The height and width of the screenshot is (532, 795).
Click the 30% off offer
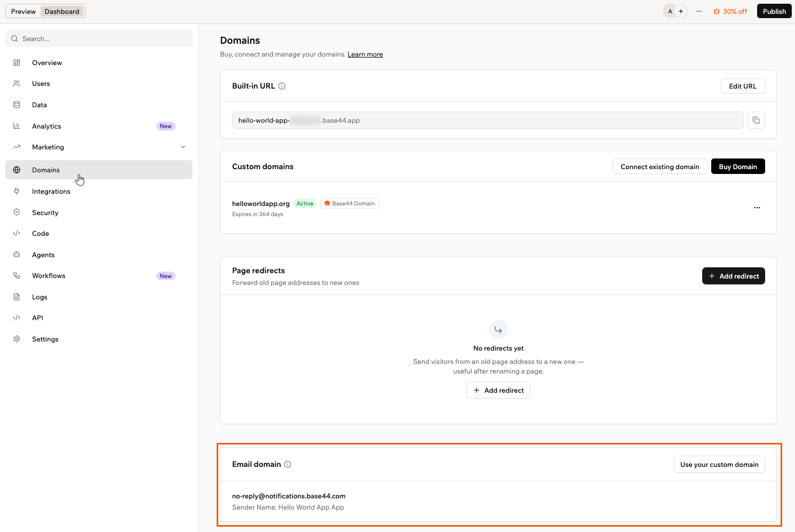point(730,11)
